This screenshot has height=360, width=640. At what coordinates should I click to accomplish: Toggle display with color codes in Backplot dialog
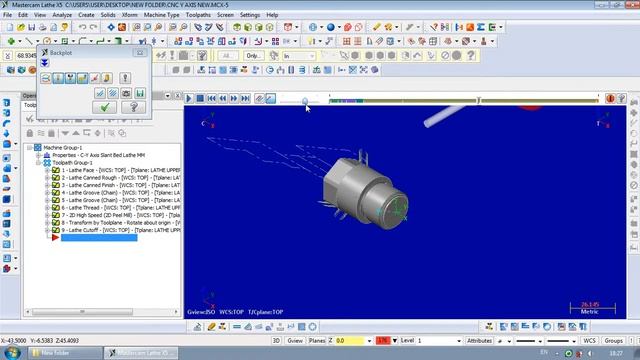click(x=46, y=78)
